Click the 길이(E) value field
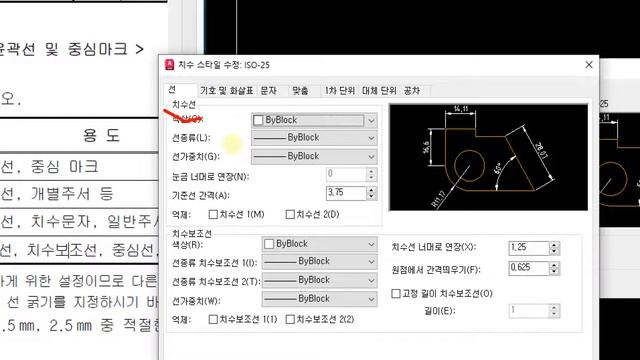Screen dimensions: 640x360 click(x=529, y=311)
